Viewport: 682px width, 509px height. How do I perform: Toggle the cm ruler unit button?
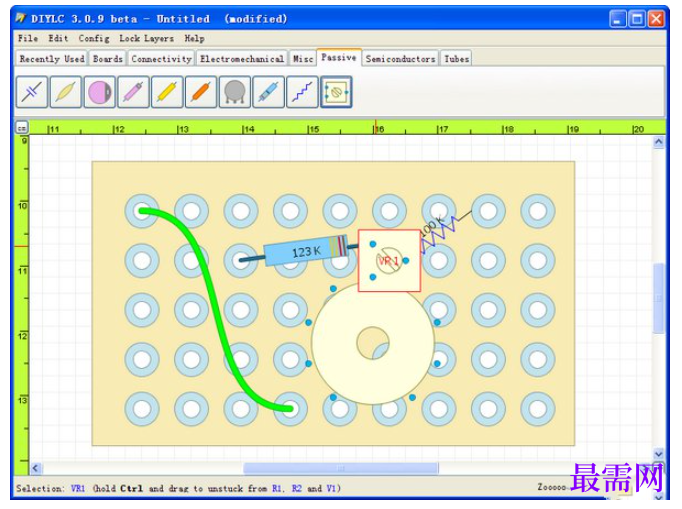click(x=22, y=127)
